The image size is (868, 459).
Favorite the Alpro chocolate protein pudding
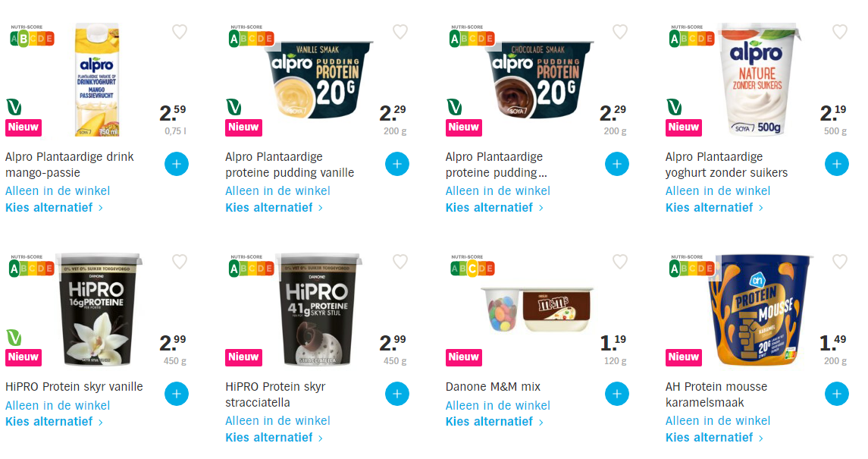coord(620,32)
